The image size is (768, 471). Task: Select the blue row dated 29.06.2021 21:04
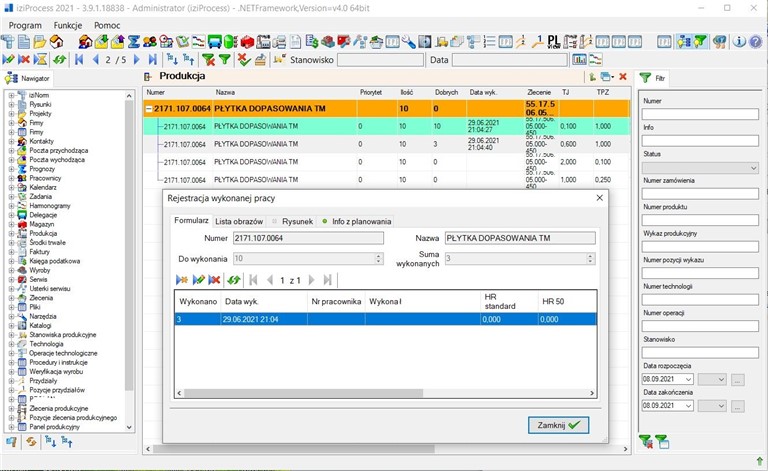(x=385, y=319)
